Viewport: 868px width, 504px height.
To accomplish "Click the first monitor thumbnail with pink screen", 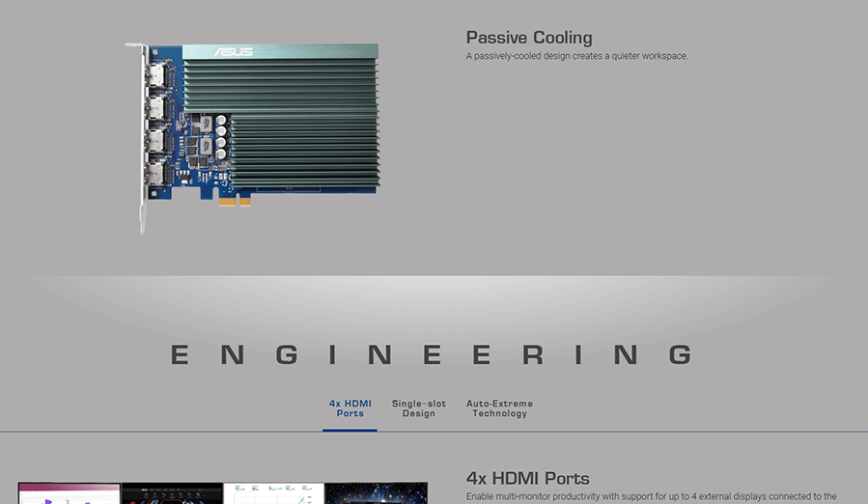I will pos(70,493).
